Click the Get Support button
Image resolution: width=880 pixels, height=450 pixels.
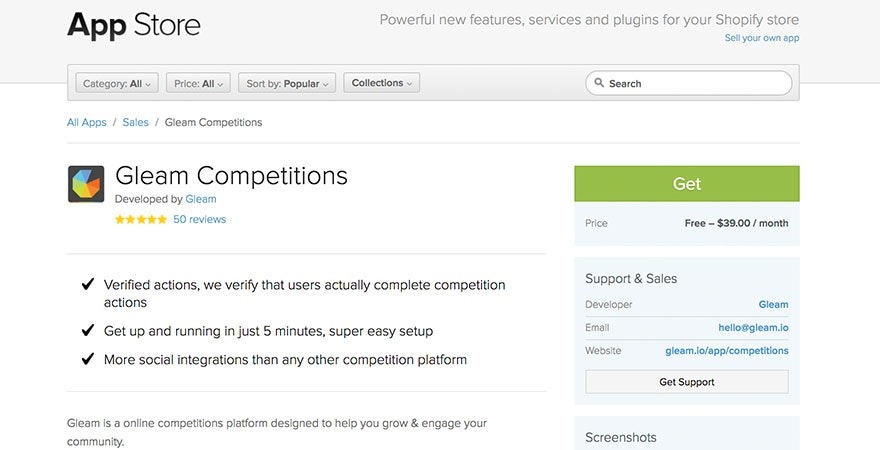coord(686,382)
